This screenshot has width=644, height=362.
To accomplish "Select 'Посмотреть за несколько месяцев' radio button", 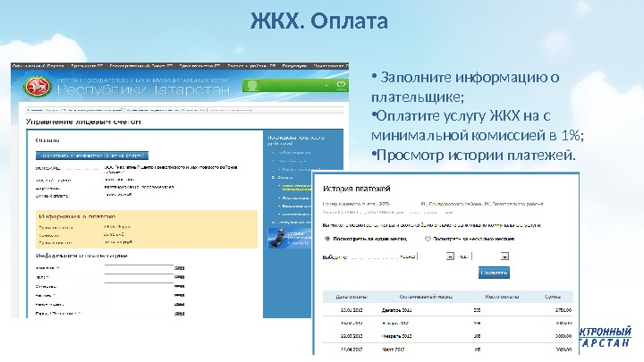I will click(x=428, y=239).
